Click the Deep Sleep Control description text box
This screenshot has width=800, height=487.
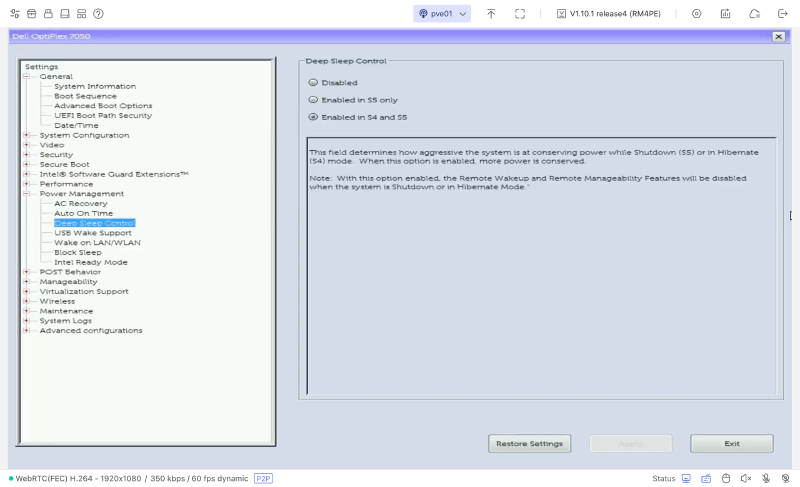[541, 266]
